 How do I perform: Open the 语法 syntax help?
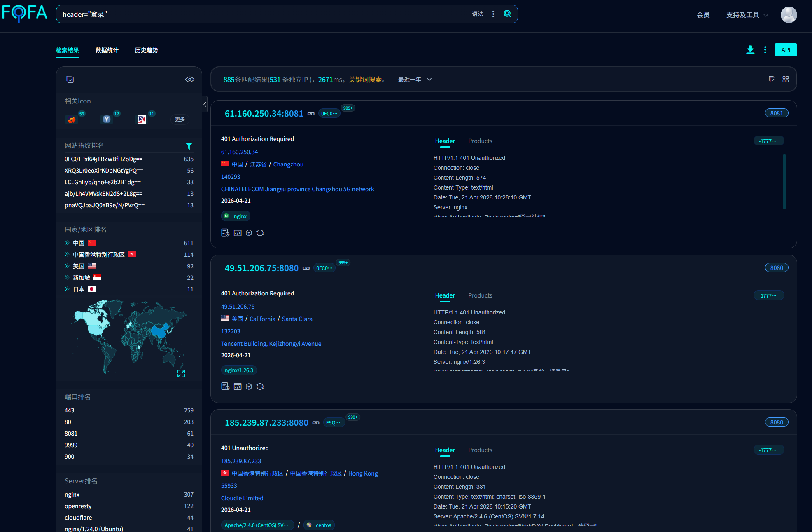tap(478, 14)
